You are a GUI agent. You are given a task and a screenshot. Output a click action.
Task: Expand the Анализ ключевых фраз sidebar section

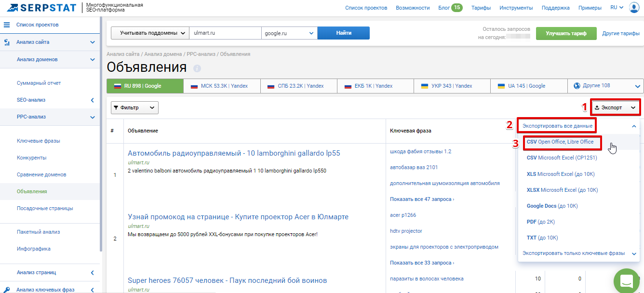coord(93,290)
